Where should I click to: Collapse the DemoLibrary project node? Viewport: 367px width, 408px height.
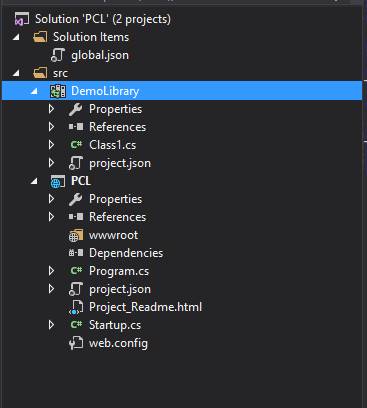pos(34,91)
